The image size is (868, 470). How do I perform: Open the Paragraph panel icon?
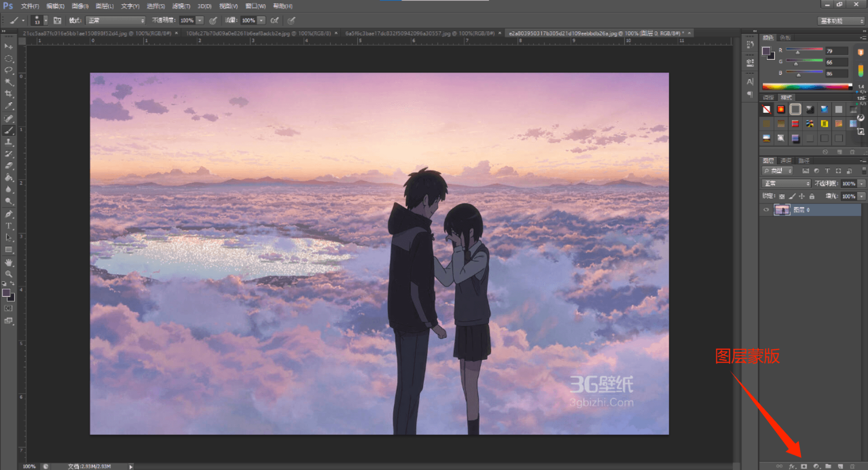(x=750, y=94)
